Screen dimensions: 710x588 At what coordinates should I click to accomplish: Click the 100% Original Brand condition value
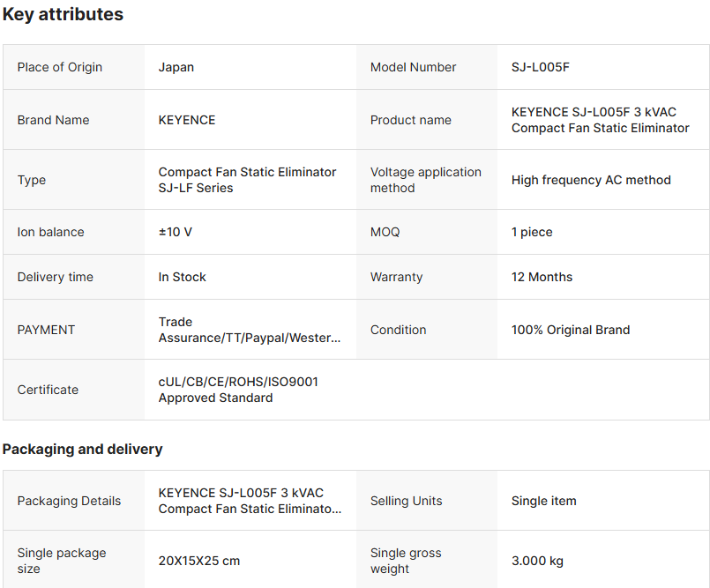tap(571, 330)
